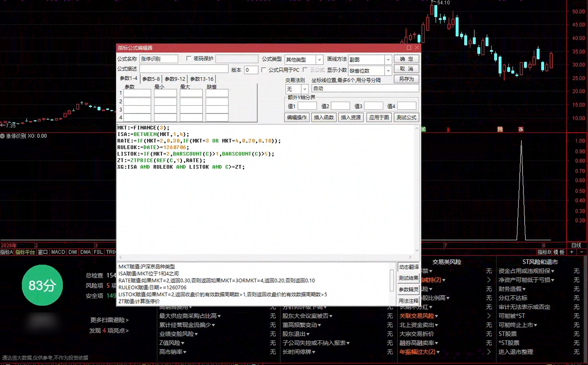Switch to the 参数1-4 tab
This screenshot has height=365, width=588.
coord(129,78)
